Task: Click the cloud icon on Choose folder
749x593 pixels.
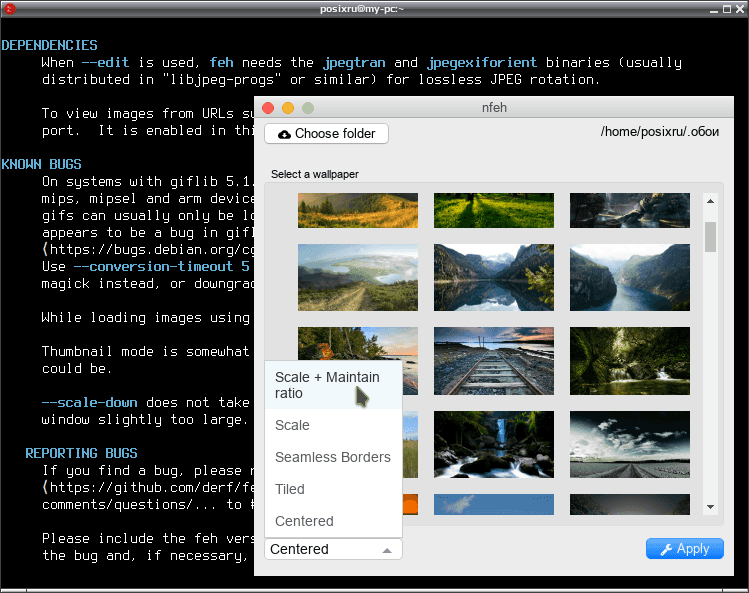Action: (284, 134)
